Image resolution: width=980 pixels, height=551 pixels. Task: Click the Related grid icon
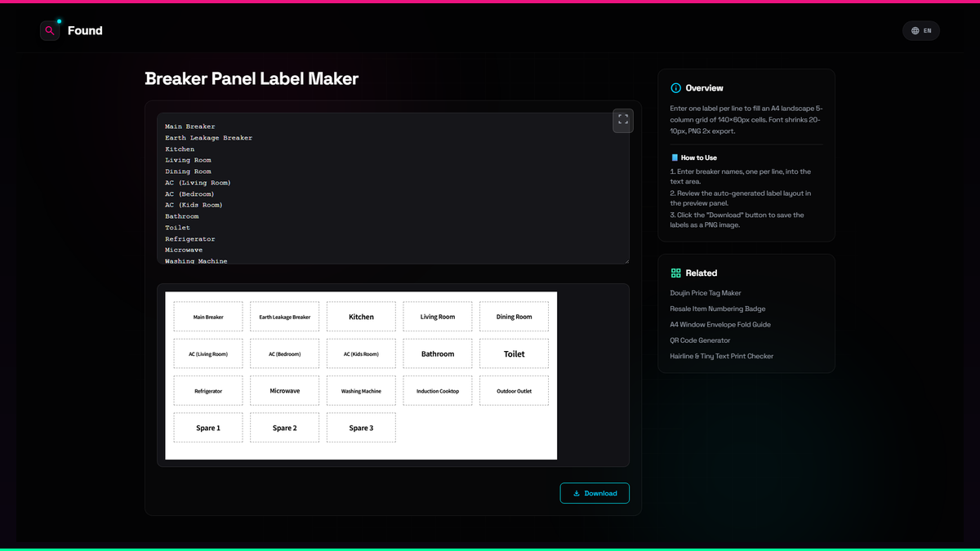pos(675,273)
